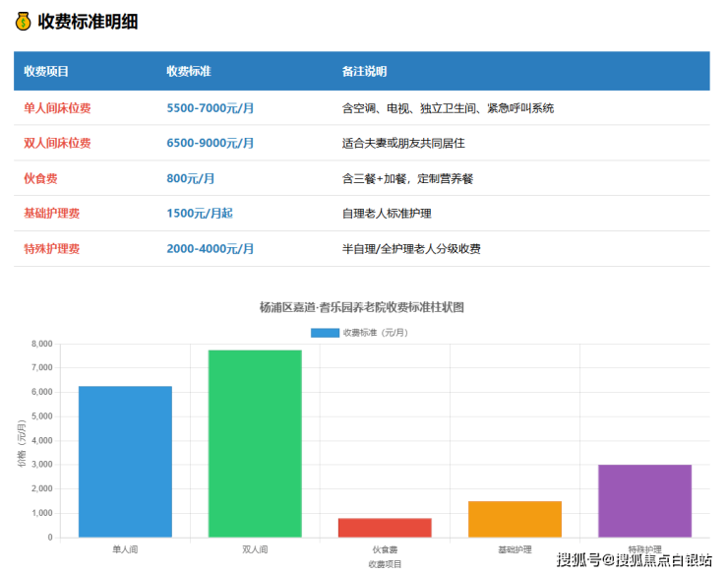
Task: Select the 单人间床位费 row label
Action: (57, 108)
